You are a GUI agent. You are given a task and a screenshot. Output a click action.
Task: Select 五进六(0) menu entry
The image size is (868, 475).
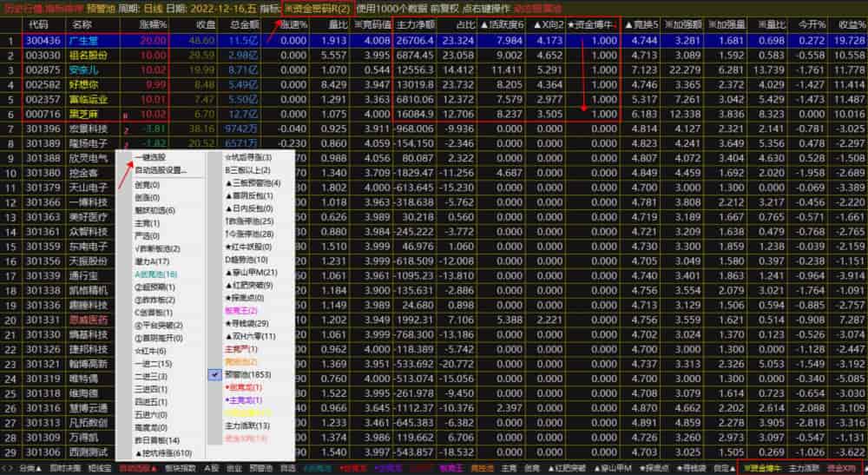tap(151, 415)
